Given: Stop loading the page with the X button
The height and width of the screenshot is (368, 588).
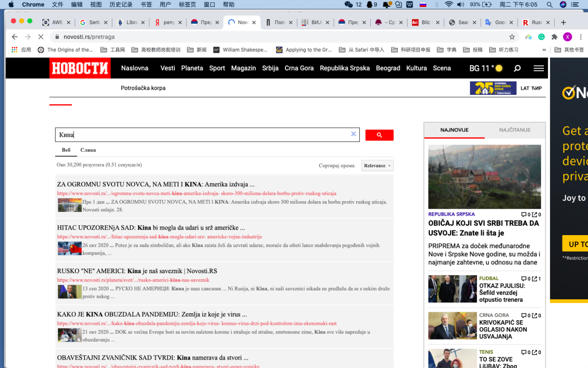Looking at the screenshot, I should (x=40, y=37).
